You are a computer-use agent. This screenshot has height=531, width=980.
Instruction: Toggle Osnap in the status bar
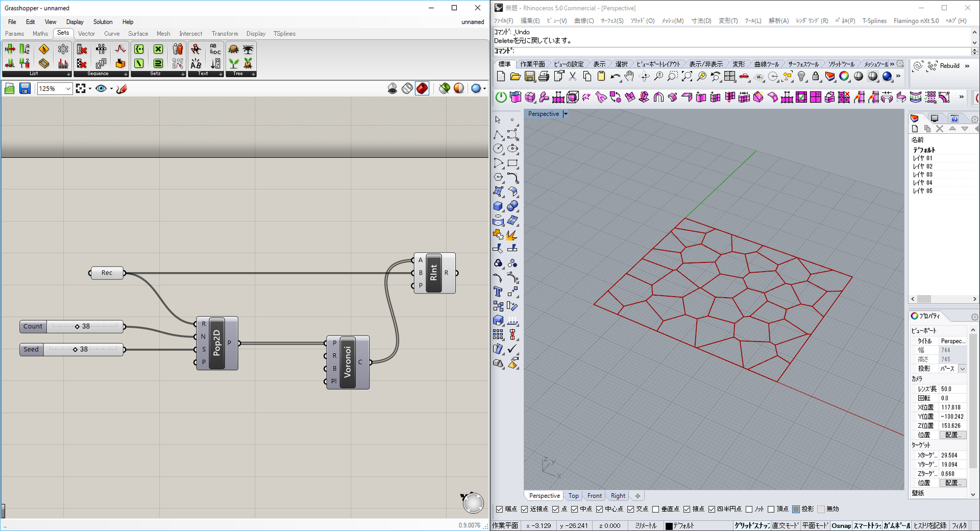click(841, 526)
